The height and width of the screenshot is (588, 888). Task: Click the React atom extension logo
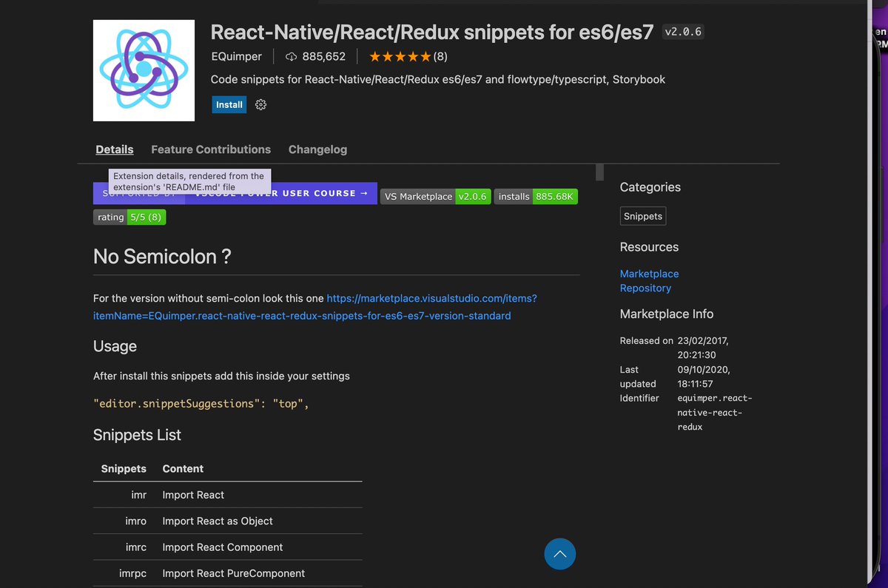(x=144, y=70)
